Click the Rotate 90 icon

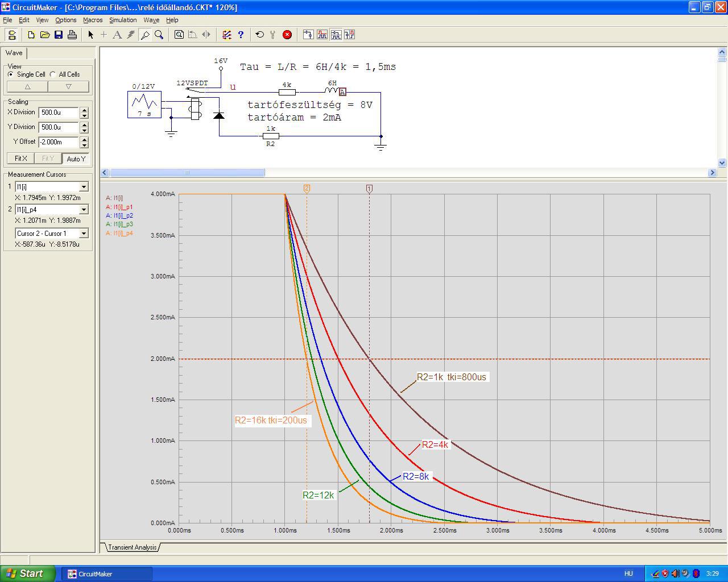tap(193, 35)
